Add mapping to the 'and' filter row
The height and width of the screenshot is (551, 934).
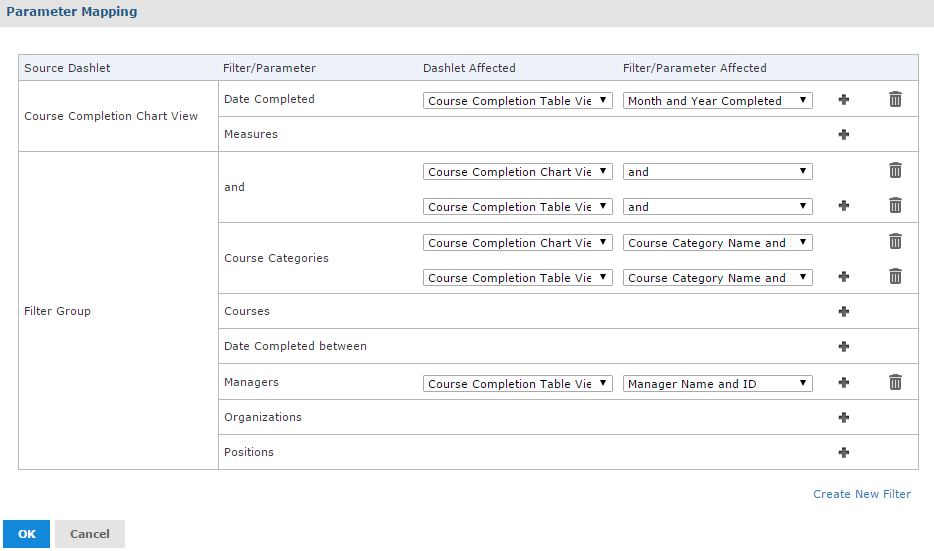click(843, 206)
